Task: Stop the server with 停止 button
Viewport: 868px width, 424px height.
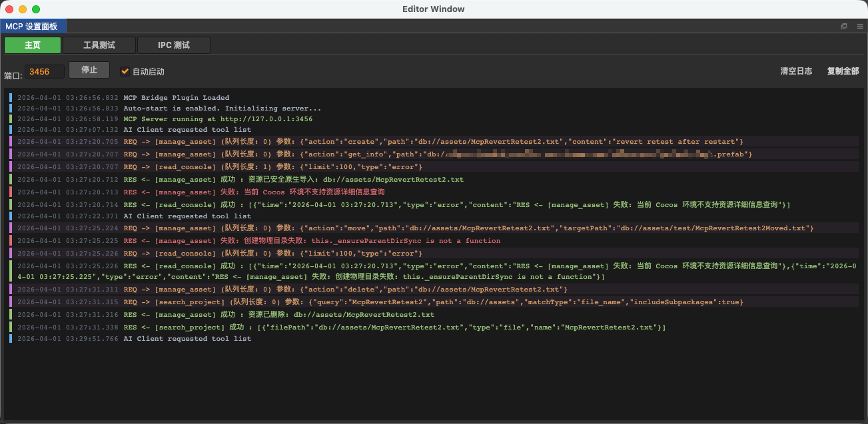Action: [89, 70]
